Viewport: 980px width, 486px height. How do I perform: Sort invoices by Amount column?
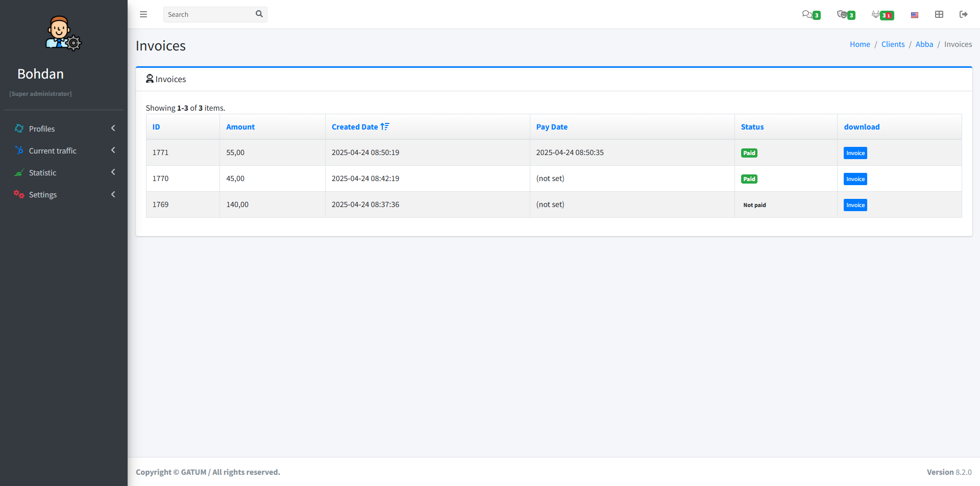coord(240,126)
